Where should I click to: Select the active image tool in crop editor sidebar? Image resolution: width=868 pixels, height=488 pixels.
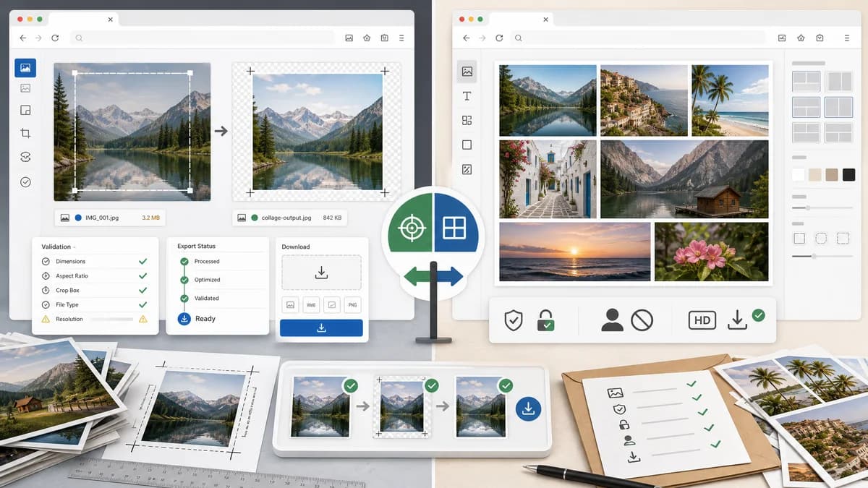click(25, 68)
